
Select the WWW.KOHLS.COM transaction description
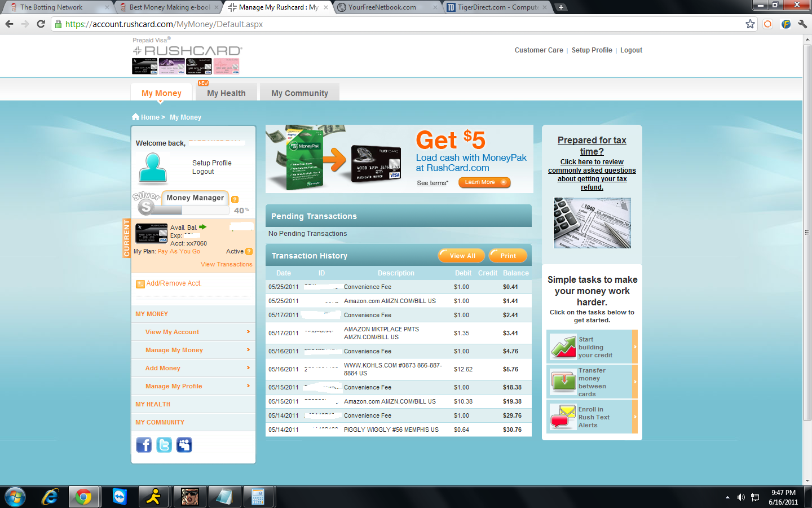coord(393,369)
